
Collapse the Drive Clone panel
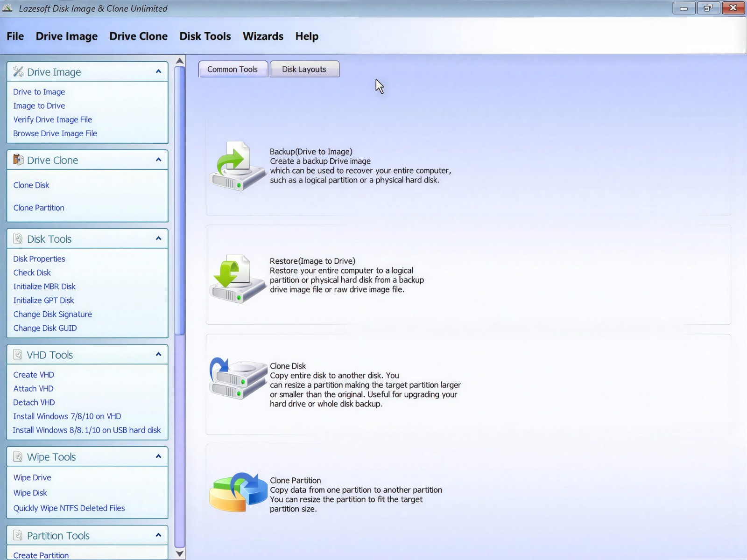158,160
